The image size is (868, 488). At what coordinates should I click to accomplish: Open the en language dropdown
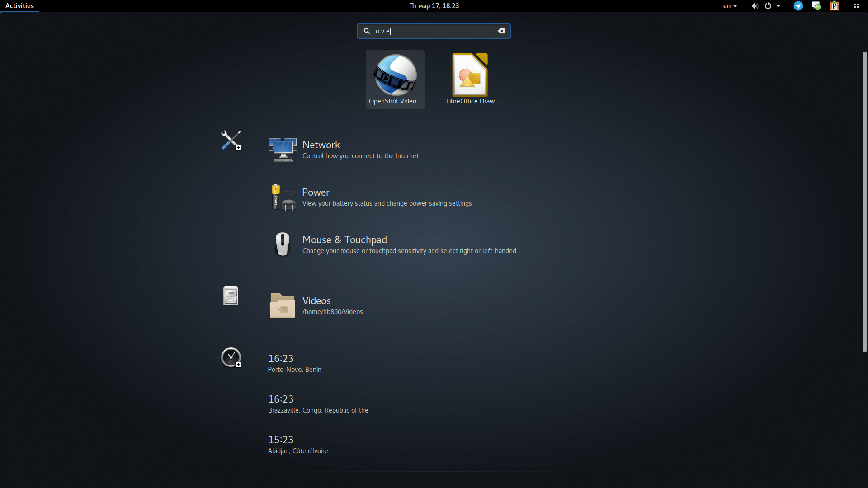[x=730, y=6]
